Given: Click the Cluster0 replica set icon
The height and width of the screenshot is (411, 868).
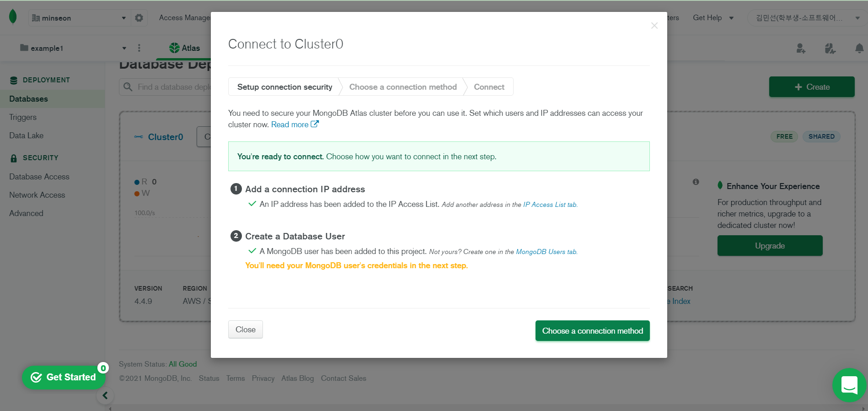Looking at the screenshot, I should tap(139, 137).
